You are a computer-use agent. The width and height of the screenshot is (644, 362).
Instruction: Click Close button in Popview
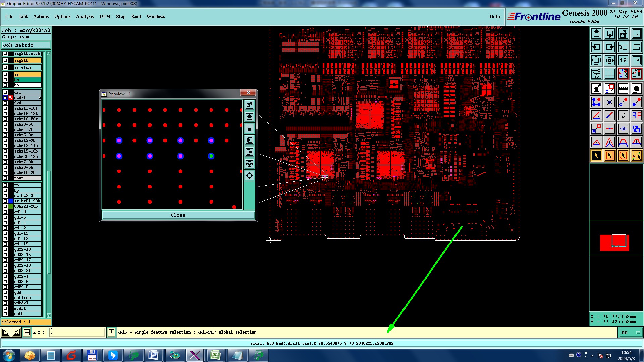[178, 215]
